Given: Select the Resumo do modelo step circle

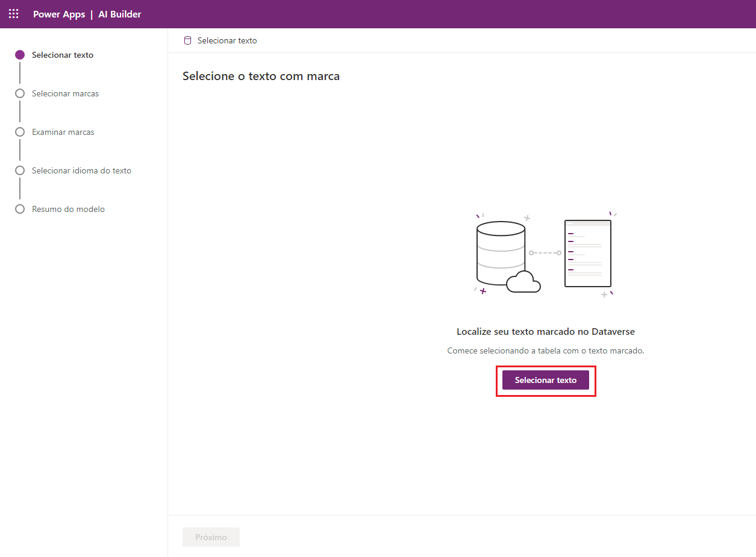Looking at the screenshot, I should pyautogui.click(x=20, y=209).
